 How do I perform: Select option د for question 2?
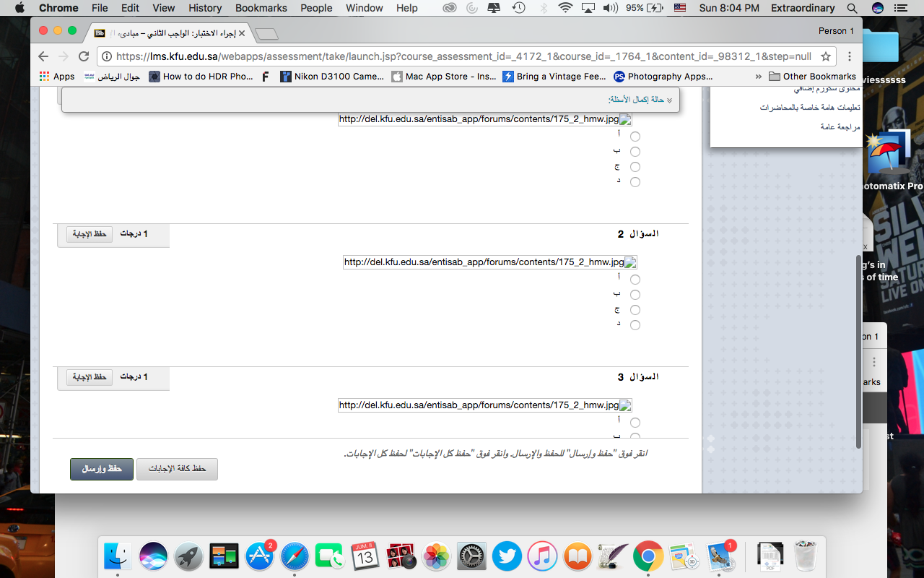[635, 325]
